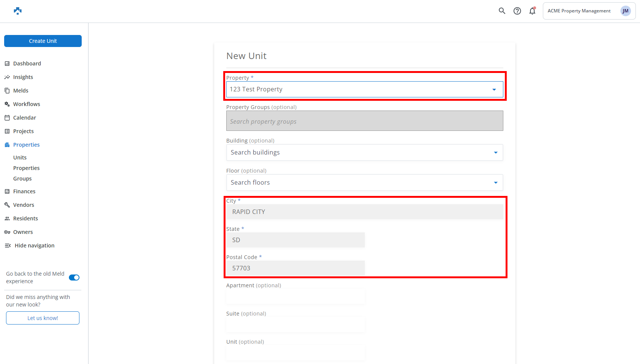The width and height of the screenshot is (640, 364).
Task: Click the Workflows gear icon
Action: (7, 104)
